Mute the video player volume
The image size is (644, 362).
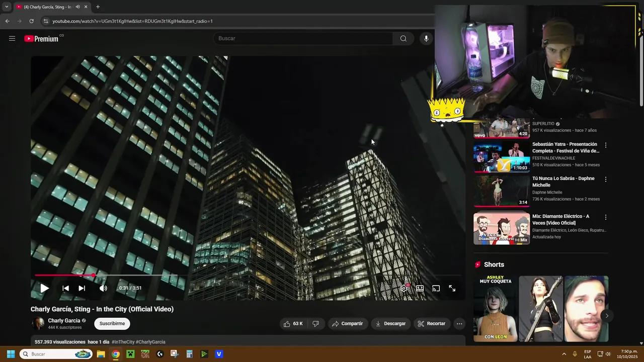[x=103, y=288]
